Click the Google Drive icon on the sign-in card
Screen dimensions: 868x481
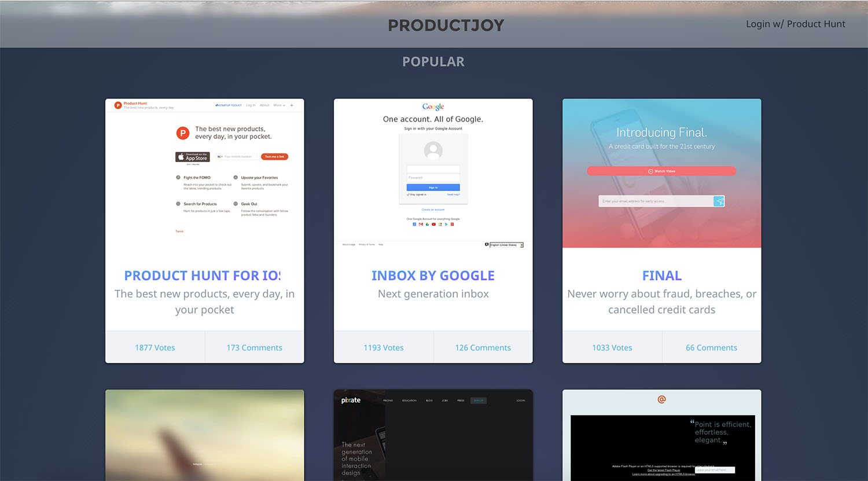pos(427,224)
